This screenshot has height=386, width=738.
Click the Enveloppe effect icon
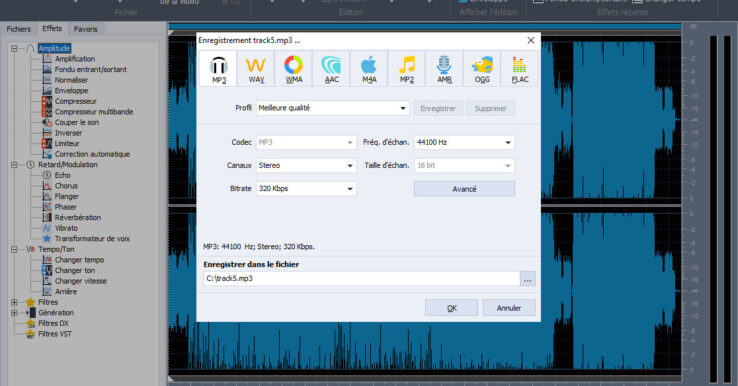click(x=47, y=90)
